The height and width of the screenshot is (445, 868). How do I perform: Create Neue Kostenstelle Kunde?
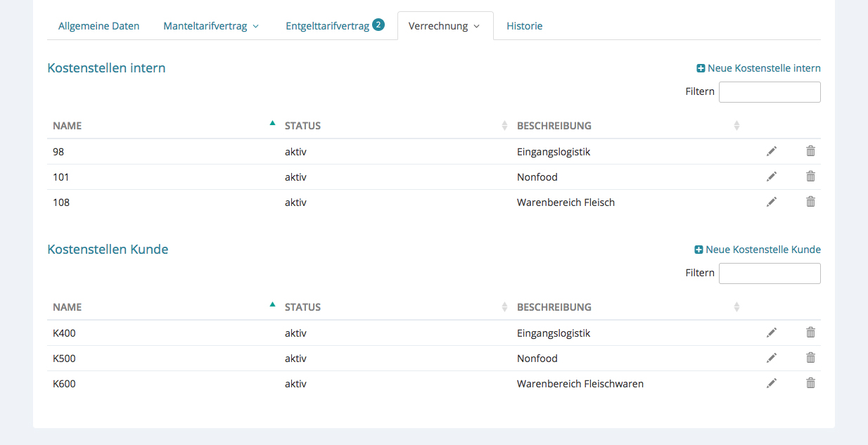[758, 250]
